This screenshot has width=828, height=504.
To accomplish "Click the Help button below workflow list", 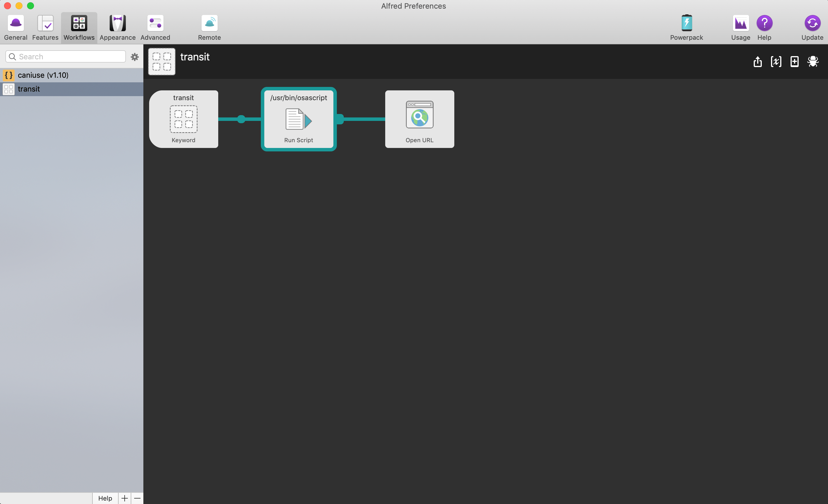I will [105, 498].
